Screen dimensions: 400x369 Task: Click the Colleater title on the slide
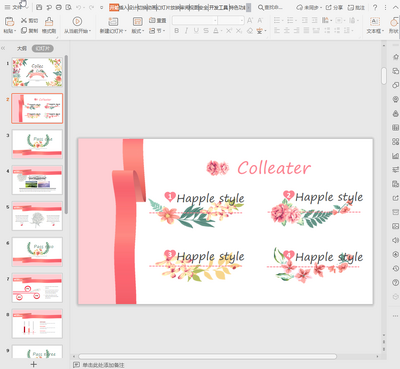(x=274, y=168)
